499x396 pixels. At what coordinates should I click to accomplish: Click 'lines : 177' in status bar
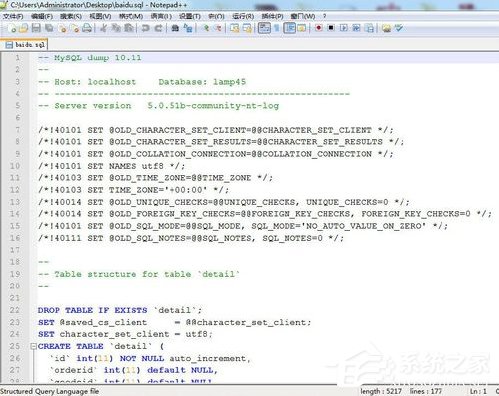pos(426,391)
